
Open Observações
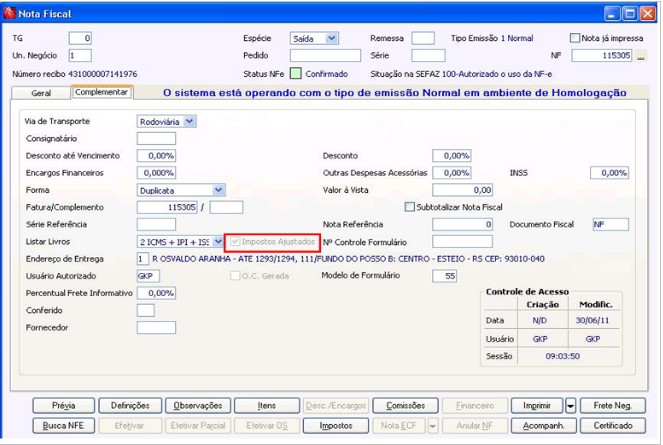[x=197, y=406]
